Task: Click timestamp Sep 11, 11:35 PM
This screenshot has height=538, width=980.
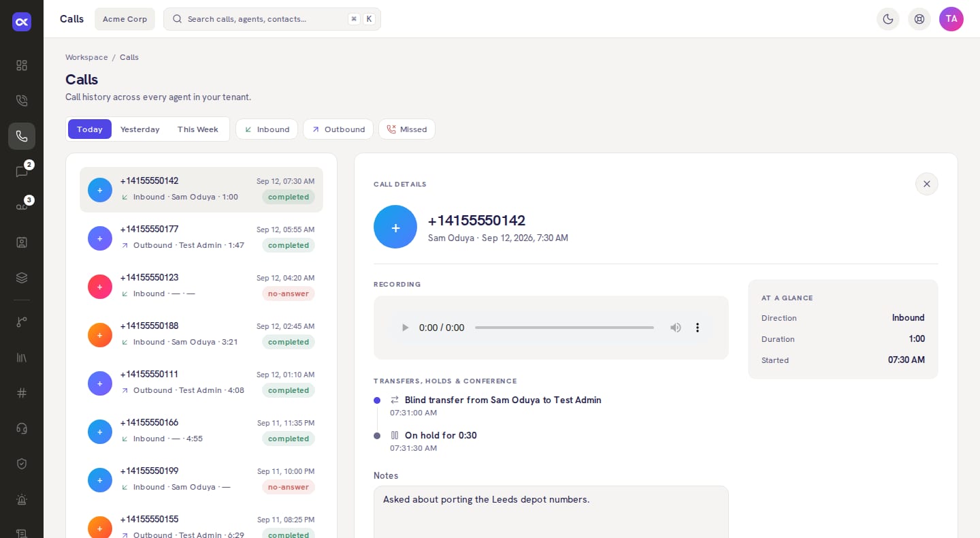Action: click(286, 423)
